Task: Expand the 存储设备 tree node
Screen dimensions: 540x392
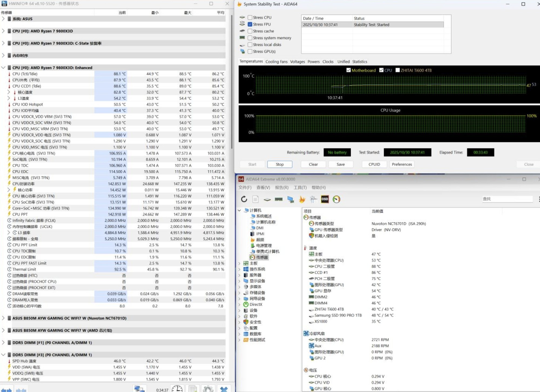Action: [x=239, y=293]
